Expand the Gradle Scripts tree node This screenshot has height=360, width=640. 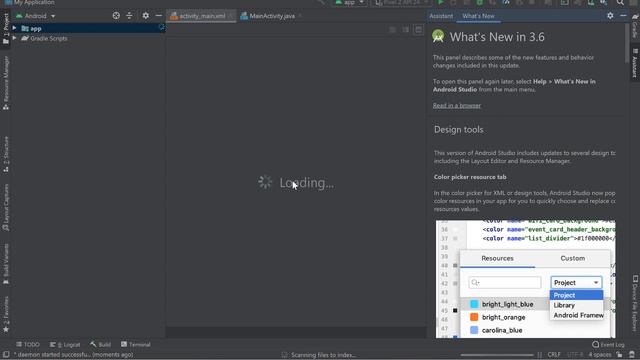pos(14,38)
